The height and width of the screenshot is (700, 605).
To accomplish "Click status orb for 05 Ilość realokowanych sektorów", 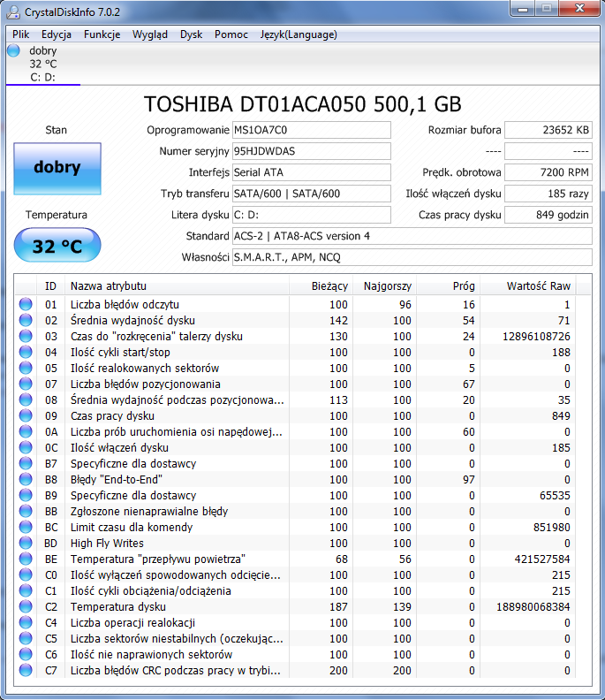I will coord(26,368).
